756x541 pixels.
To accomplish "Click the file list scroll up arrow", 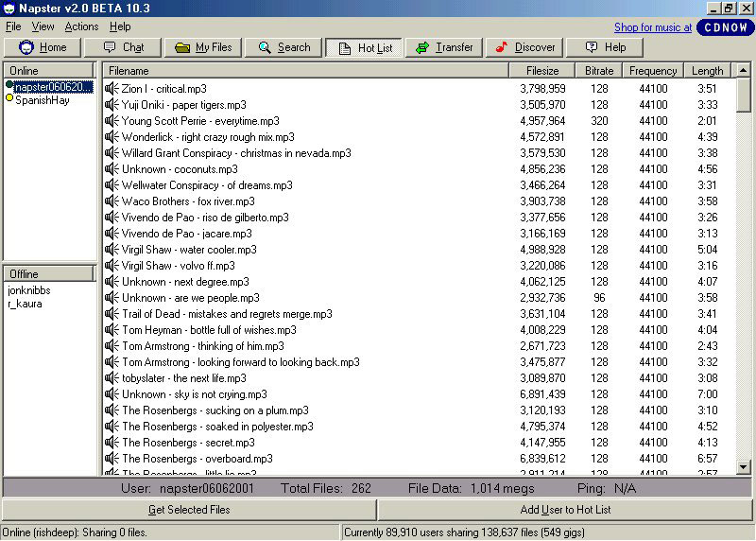I will [743, 70].
